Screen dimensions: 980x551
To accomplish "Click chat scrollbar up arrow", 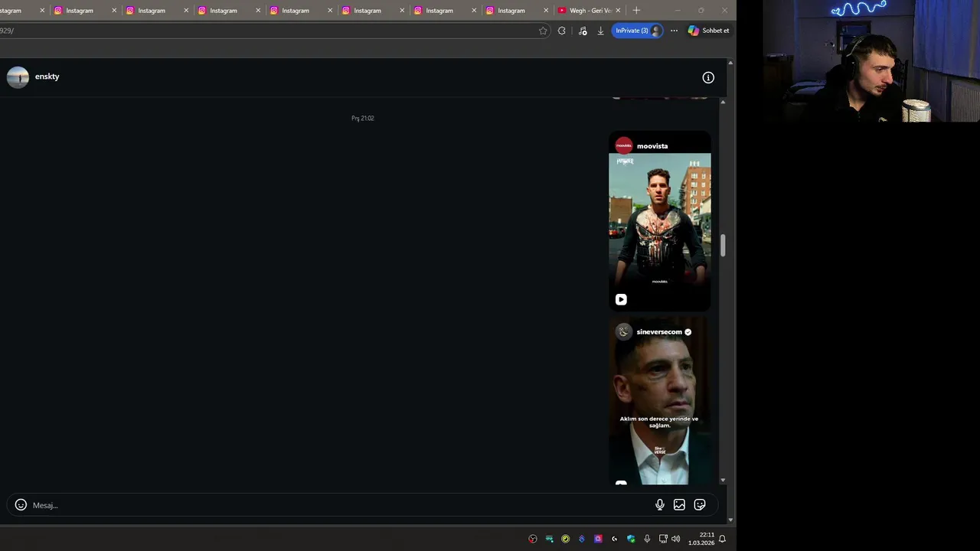I will pyautogui.click(x=723, y=102).
